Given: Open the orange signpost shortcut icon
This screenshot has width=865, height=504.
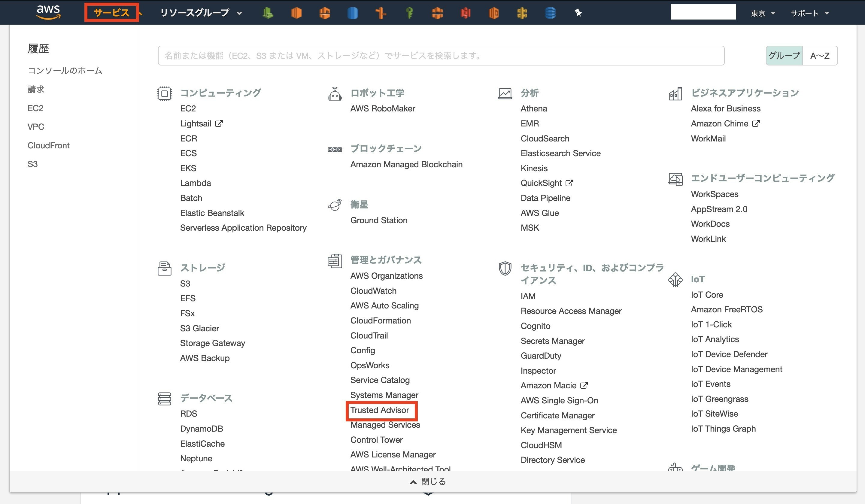Looking at the screenshot, I should [x=381, y=13].
